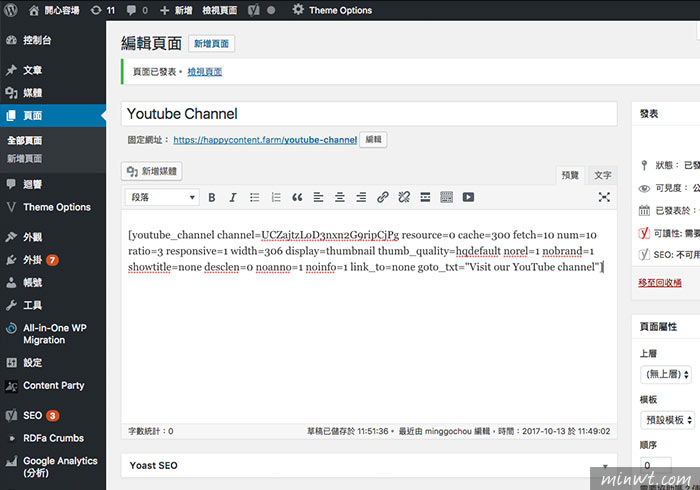Image resolution: width=700 pixels, height=490 pixels.
Task: Open 外觀 appearance menu
Action: click(x=53, y=237)
